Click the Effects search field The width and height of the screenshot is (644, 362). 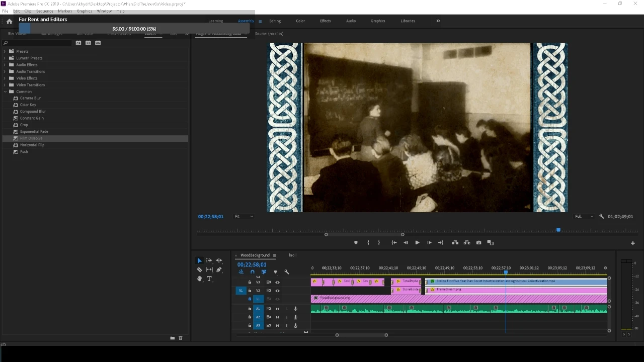pyautogui.click(x=38, y=43)
